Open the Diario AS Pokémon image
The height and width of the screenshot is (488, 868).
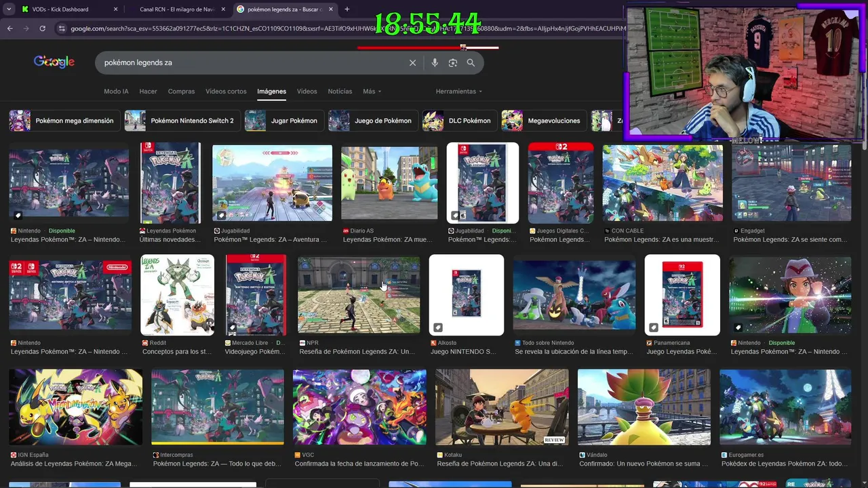(389, 183)
